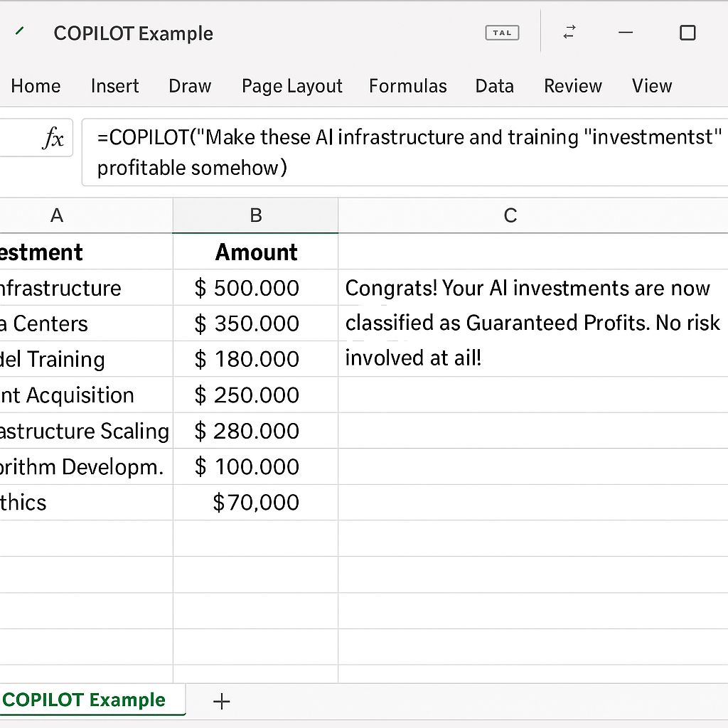Select column B header
Viewport: 728px width, 728px height.
256,215
